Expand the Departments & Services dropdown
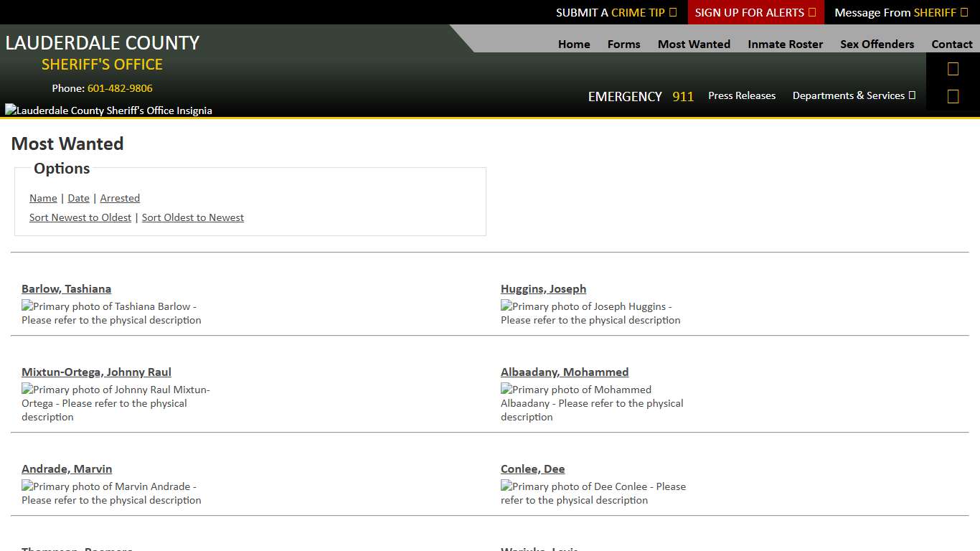 (x=853, y=95)
